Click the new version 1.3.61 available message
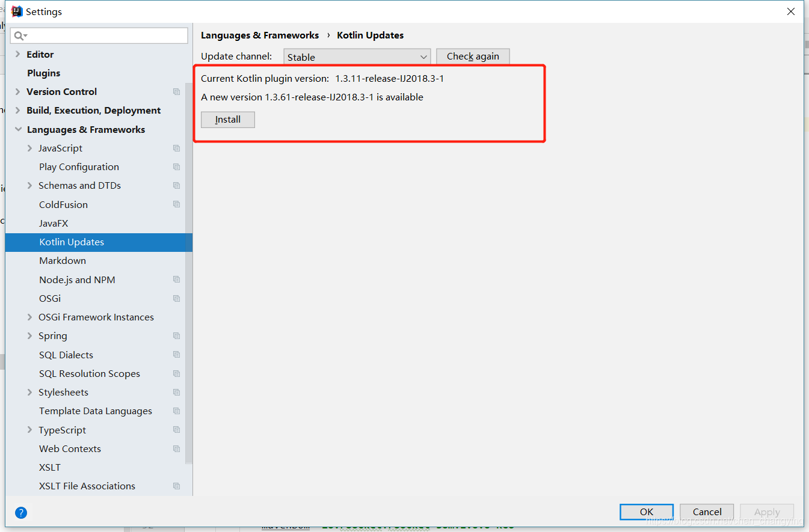Viewport: 809px width, 532px height. point(312,97)
